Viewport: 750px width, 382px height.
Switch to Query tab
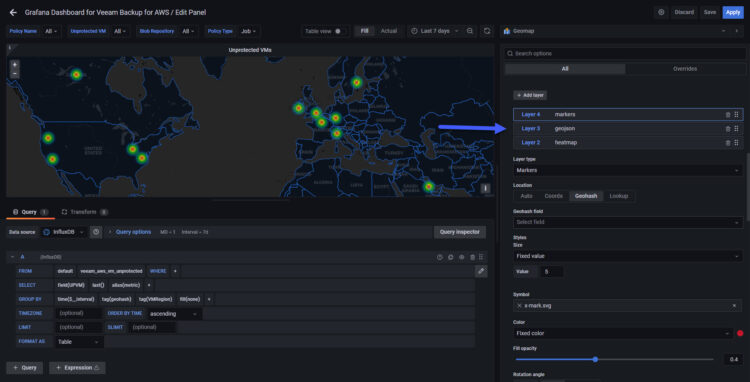coord(30,212)
